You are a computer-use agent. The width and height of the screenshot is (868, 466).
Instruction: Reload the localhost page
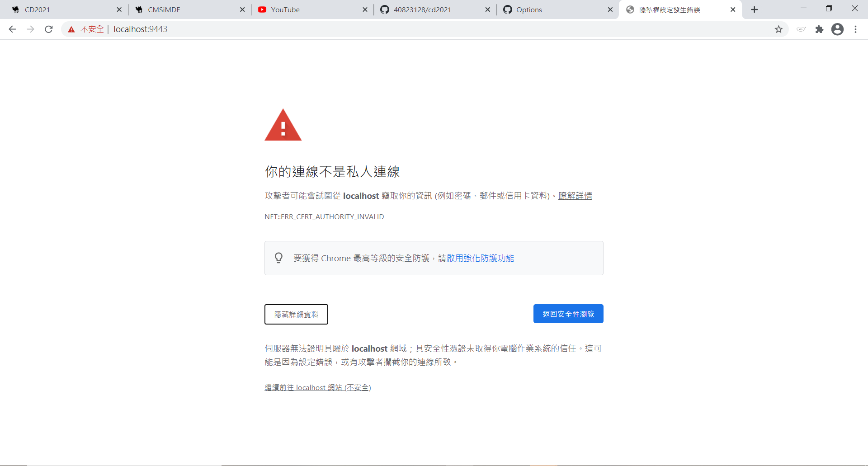tap(49, 29)
